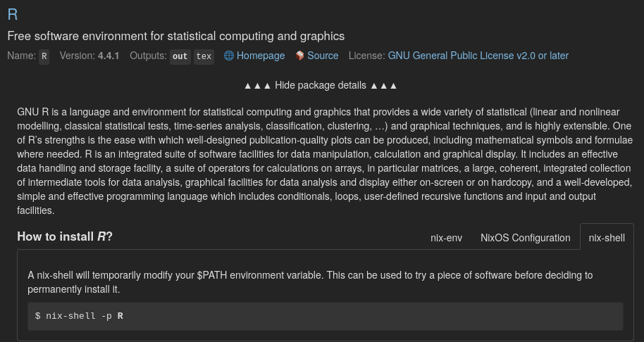644x342 pixels.
Task: Click the version number 4.4.1
Action: (x=109, y=56)
